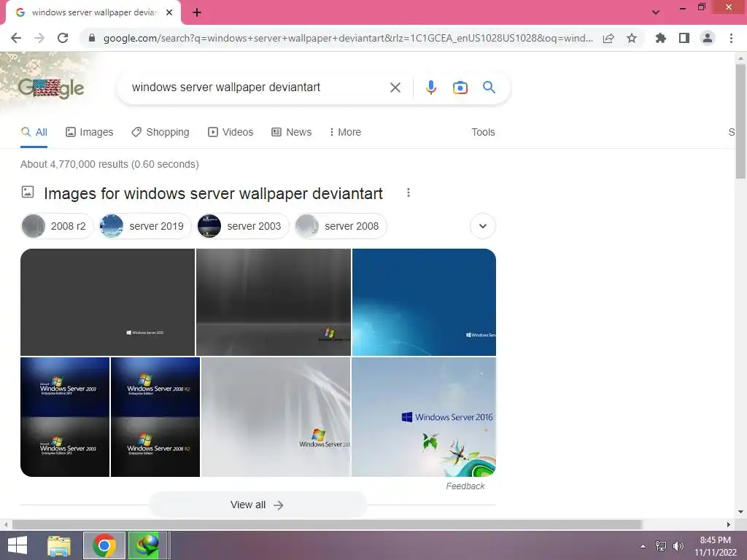Open Images for windows server wallpaper heading
The image size is (747, 560).
pos(213,194)
